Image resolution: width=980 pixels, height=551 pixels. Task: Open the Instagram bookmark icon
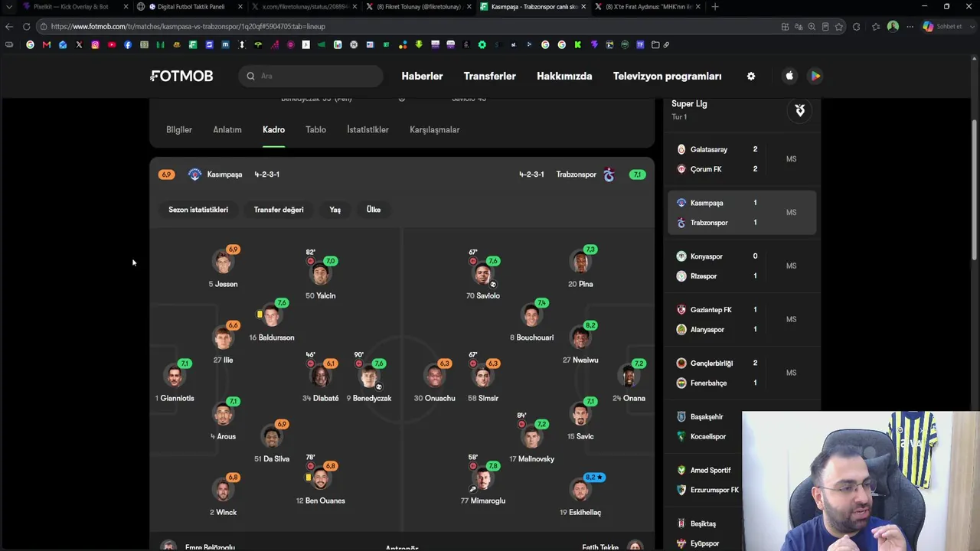point(95,44)
